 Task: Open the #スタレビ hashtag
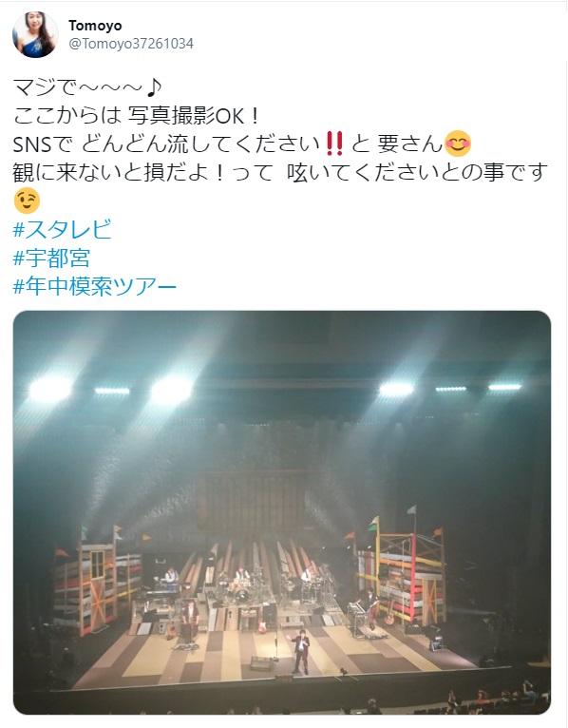point(63,229)
